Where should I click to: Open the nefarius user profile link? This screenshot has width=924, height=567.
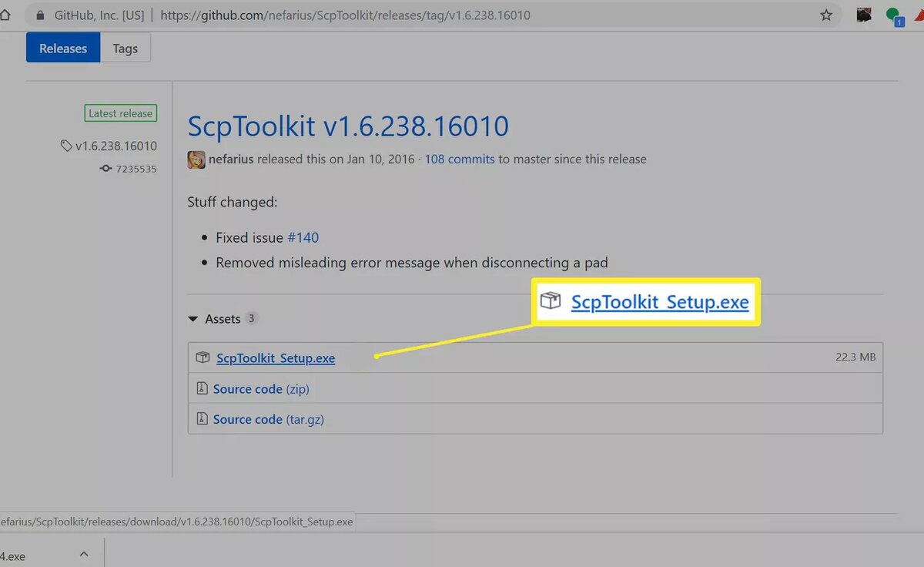(231, 159)
